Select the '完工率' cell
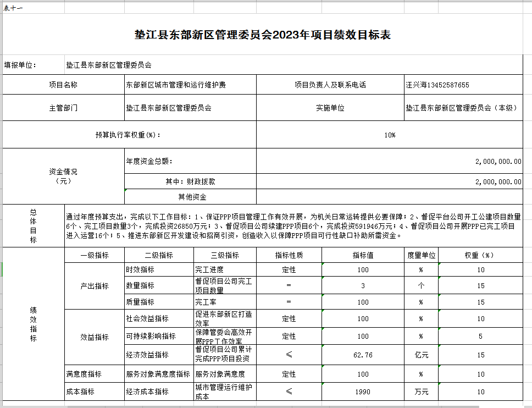Image resolution: width=532 pixels, height=408 pixels. coord(225,302)
